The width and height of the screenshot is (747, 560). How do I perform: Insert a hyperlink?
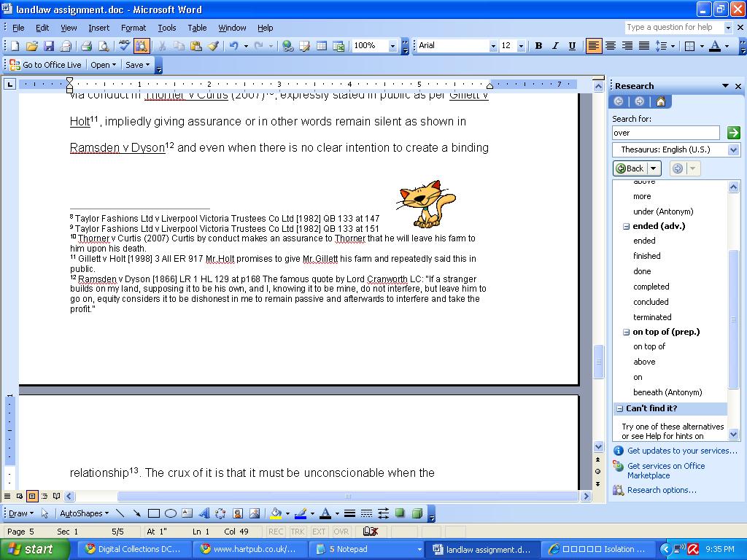(x=287, y=46)
